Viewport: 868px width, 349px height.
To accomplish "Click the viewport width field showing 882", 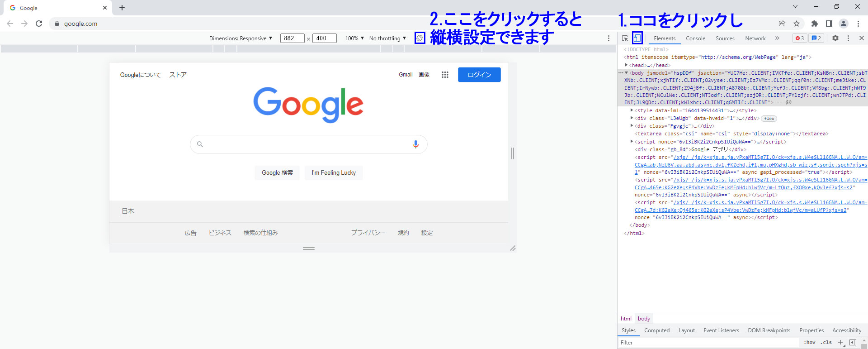I will coord(292,38).
